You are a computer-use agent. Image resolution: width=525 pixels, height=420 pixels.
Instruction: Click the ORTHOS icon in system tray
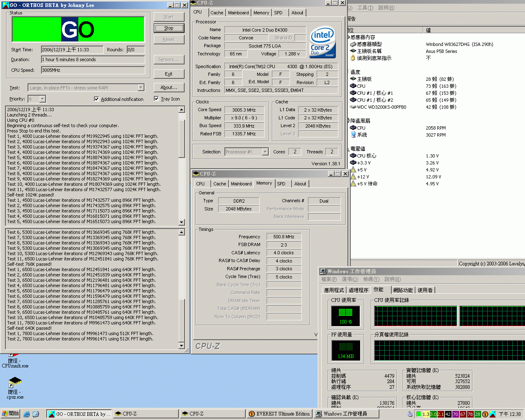[493, 414]
